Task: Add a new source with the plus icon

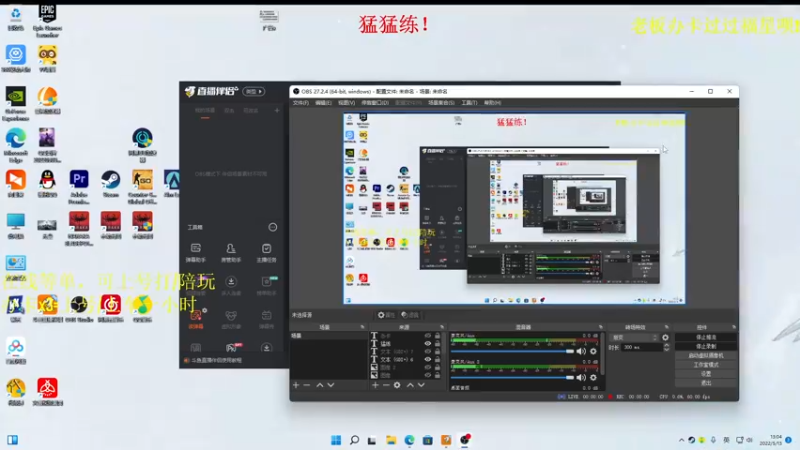Action: 375,385
